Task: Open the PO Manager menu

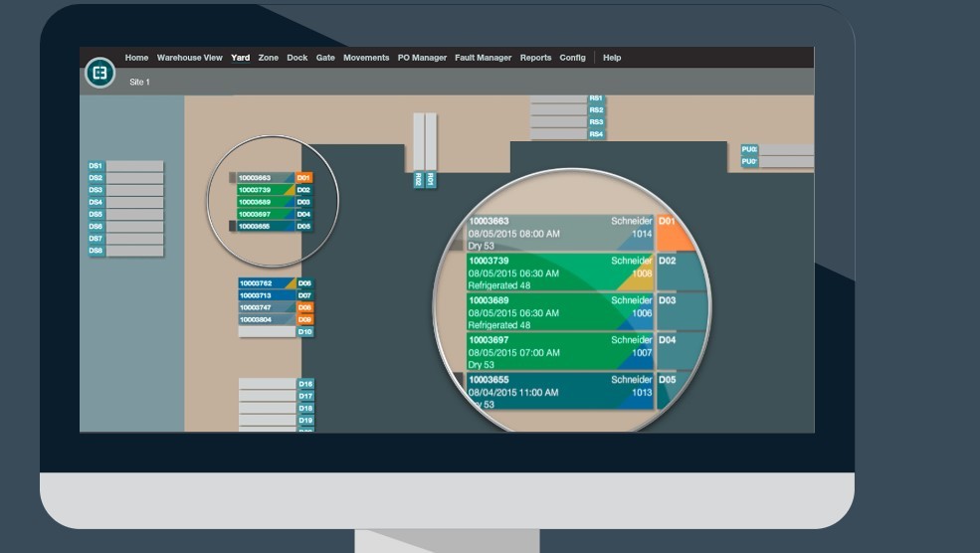Action: (x=422, y=58)
